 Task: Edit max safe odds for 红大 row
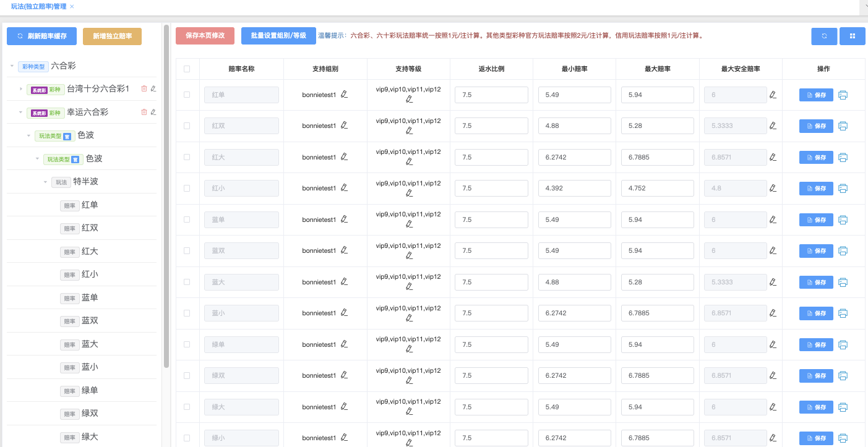pyautogui.click(x=773, y=157)
